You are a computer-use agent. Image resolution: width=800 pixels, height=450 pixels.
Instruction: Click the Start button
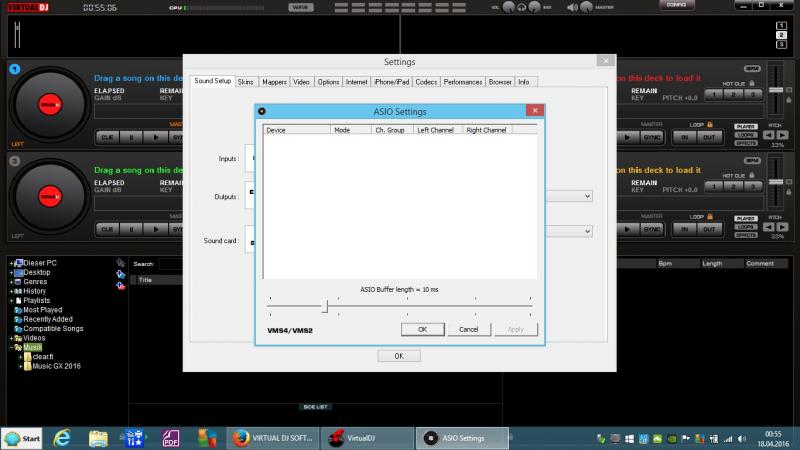coord(22,438)
